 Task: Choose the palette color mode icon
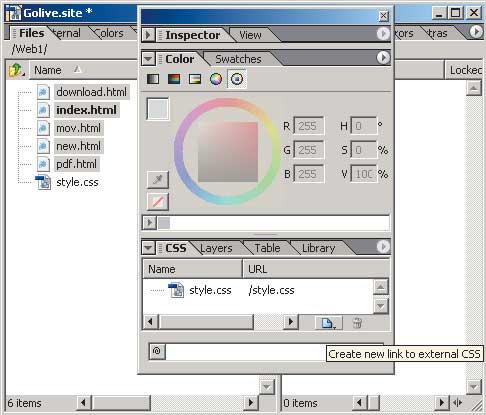(x=195, y=79)
